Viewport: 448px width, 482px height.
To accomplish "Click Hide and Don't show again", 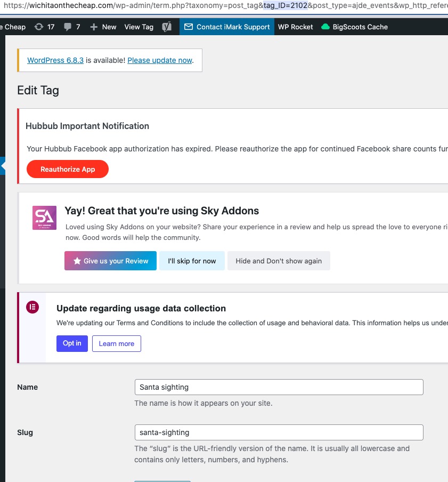I will pos(279,261).
